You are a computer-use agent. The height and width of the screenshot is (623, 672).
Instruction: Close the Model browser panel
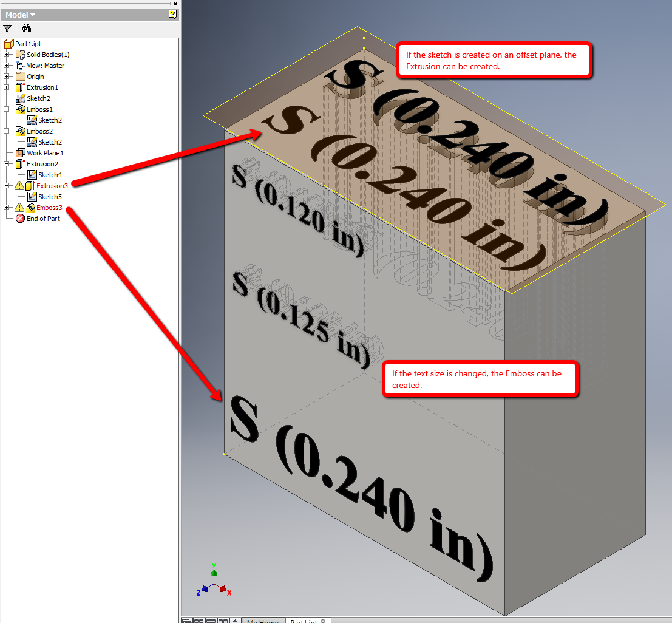(175, 4)
